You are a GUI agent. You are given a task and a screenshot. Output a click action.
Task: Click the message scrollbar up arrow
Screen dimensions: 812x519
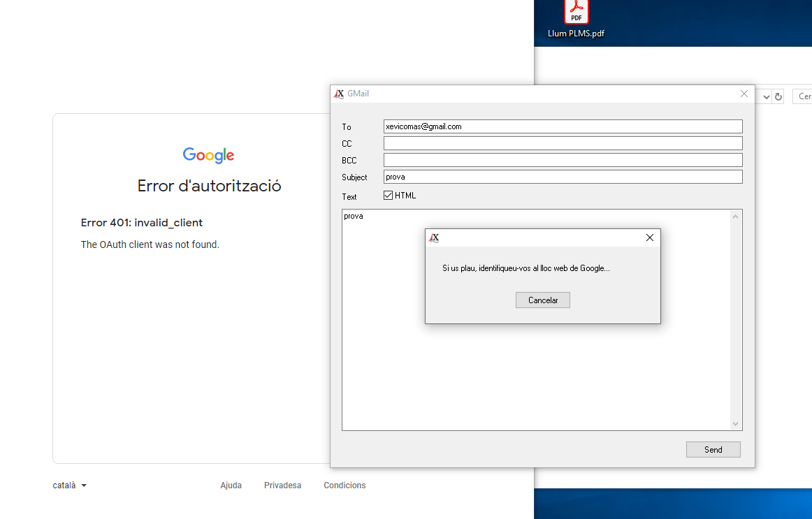[x=735, y=217]
